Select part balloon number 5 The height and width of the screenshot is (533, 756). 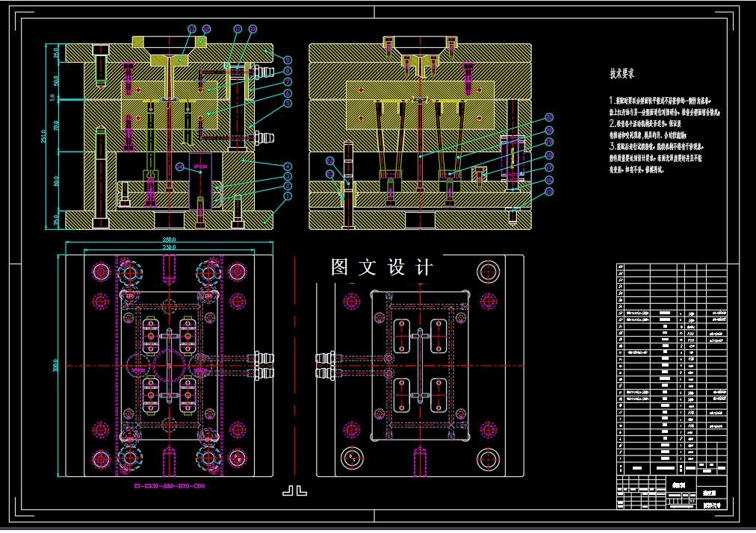288,103
